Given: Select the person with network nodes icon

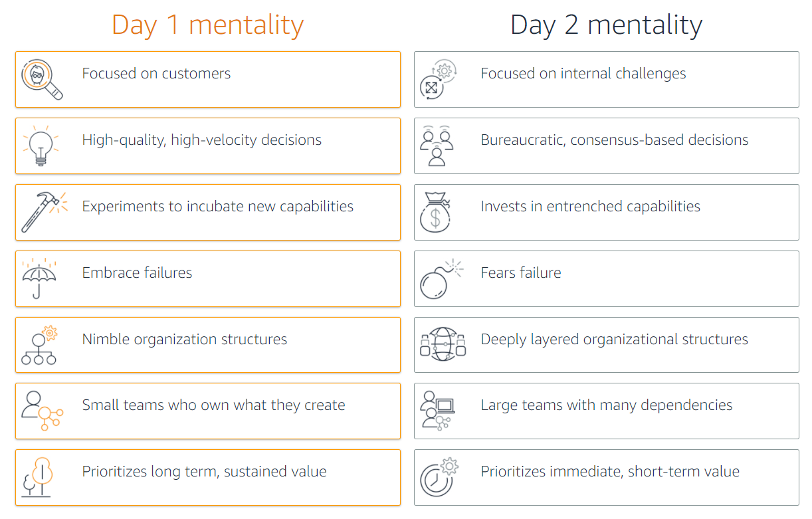Looking at the screenshot, I should (42, 411).
